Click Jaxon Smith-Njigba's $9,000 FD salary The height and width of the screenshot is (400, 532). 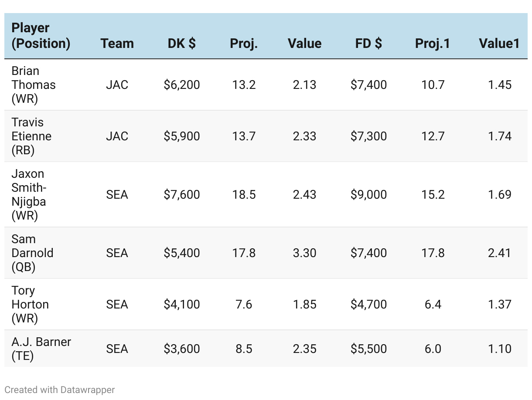[x=368, y=194]
